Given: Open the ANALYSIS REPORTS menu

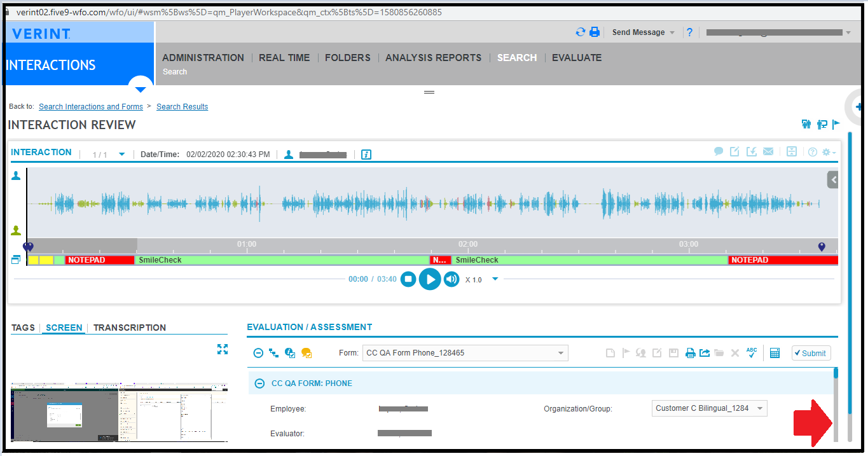Looking at the screenshot, I should (433, 58).
